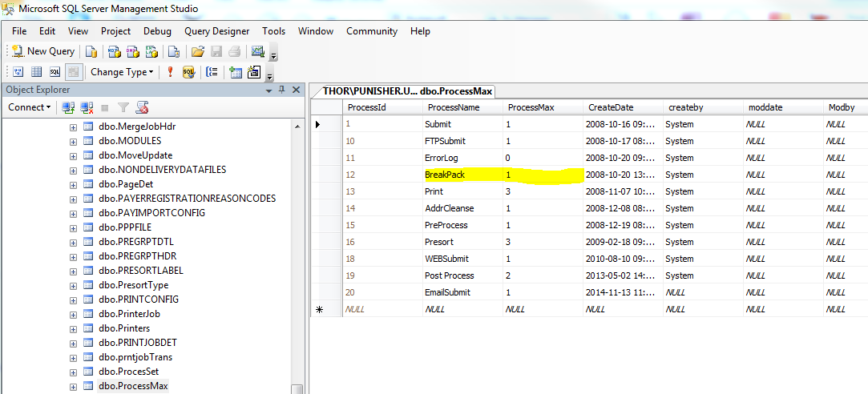Click the dbo.MoveUpdate table icon
This screenshot has height=394, width=868.
coord(89,155)
